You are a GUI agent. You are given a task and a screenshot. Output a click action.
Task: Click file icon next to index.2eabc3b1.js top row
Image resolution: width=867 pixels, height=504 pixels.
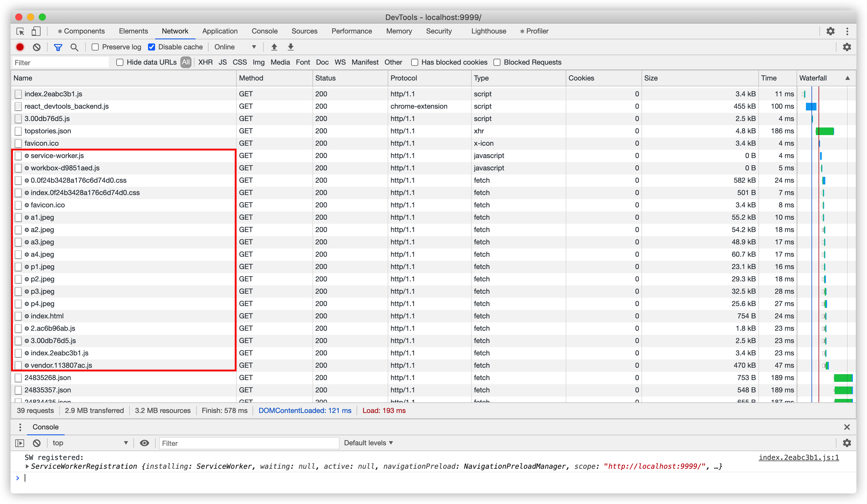[x=18, y=94]
